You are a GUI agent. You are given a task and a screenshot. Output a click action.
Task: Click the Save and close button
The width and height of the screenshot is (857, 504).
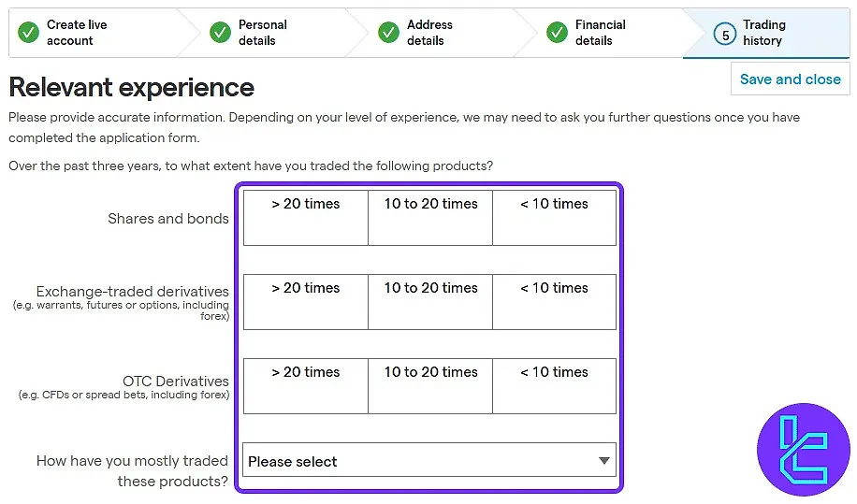coord(790,79)
